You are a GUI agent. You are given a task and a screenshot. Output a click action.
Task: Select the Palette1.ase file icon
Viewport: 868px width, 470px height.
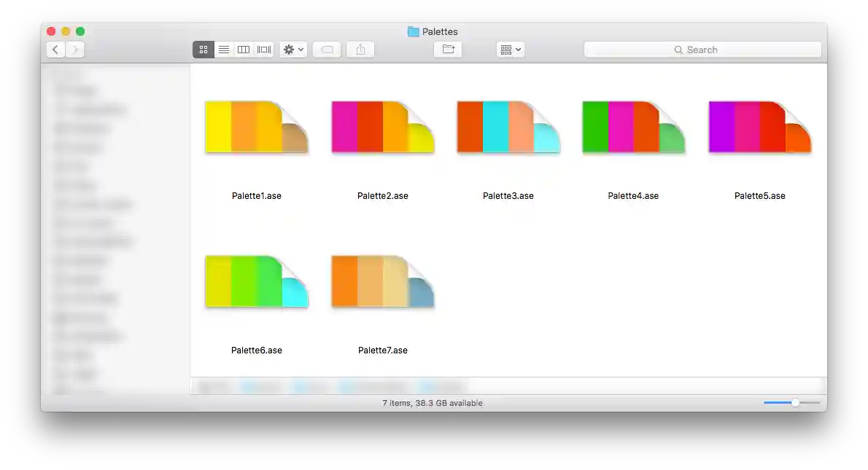[x=256, y=128]
